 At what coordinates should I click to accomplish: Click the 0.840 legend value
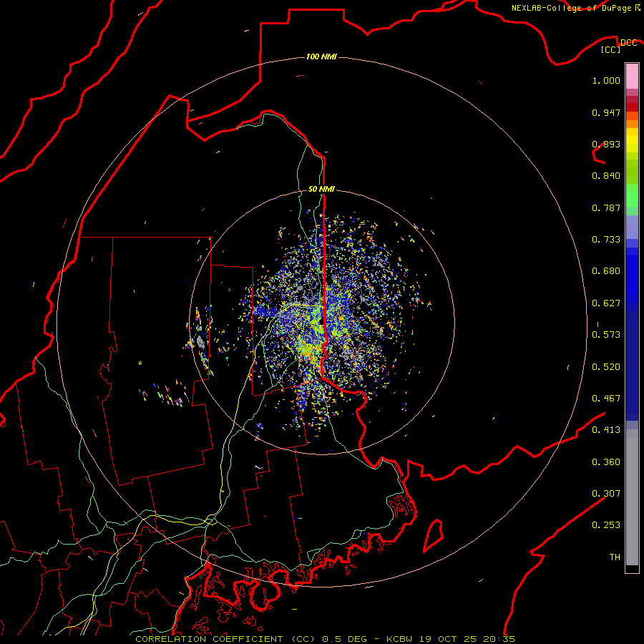click(606, 176)
